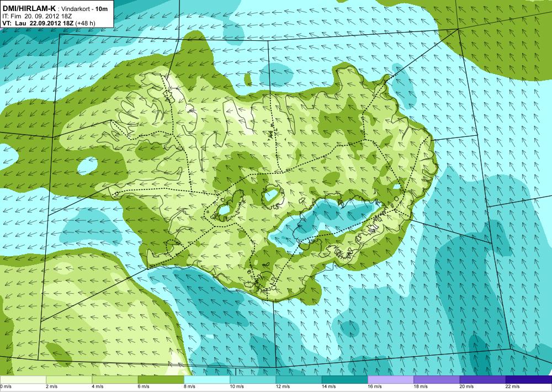The width and height of the screenshot is (552, 392).
Task: Click the 'IT: Fim 20. 09. 2012 18Z' line
Action: pos(37,16)
